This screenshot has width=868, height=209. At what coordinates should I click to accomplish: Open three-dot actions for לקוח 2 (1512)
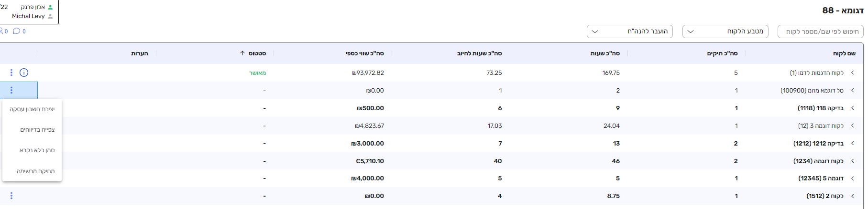coord(11,196)
